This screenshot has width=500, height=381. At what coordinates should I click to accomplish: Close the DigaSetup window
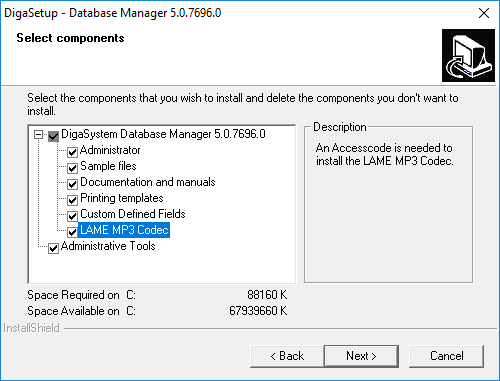[x=484, y=13]
